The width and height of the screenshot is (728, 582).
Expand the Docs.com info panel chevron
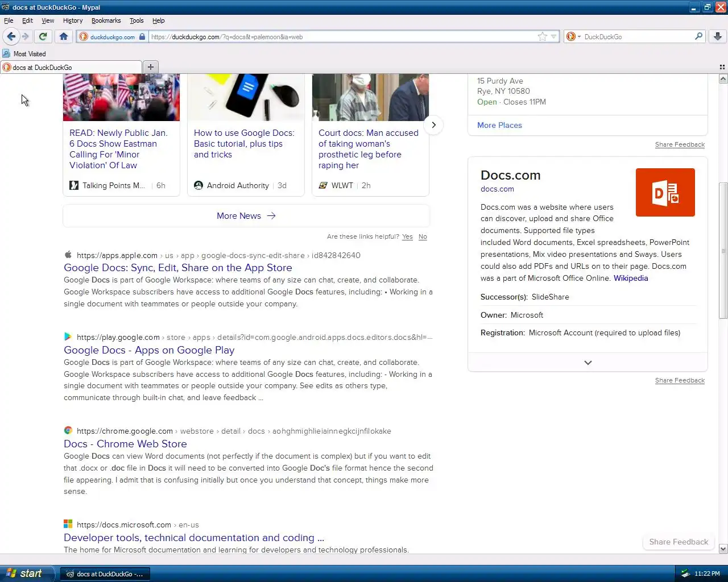coord(588,363)
